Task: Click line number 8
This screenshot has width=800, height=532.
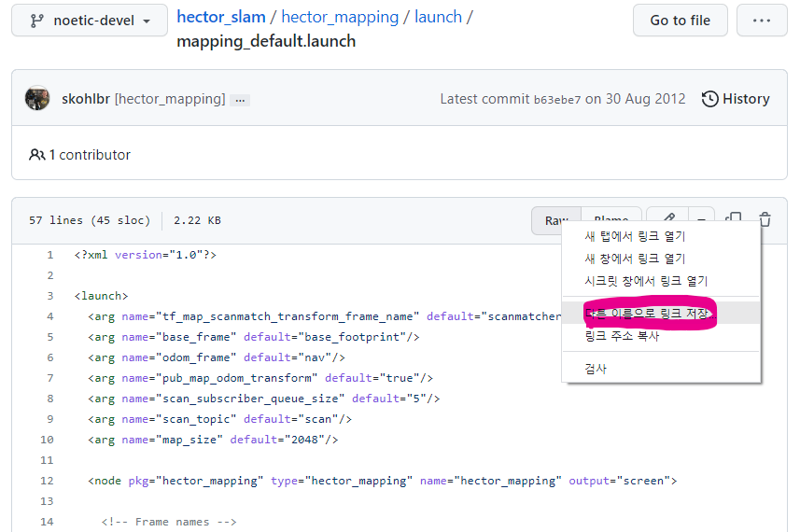Action: pos(50,399)
